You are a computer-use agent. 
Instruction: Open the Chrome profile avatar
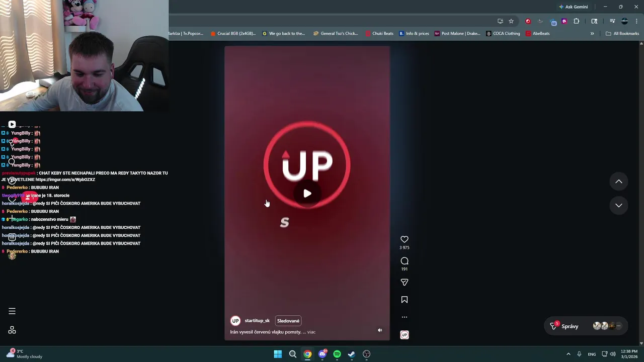pos(624,21)
